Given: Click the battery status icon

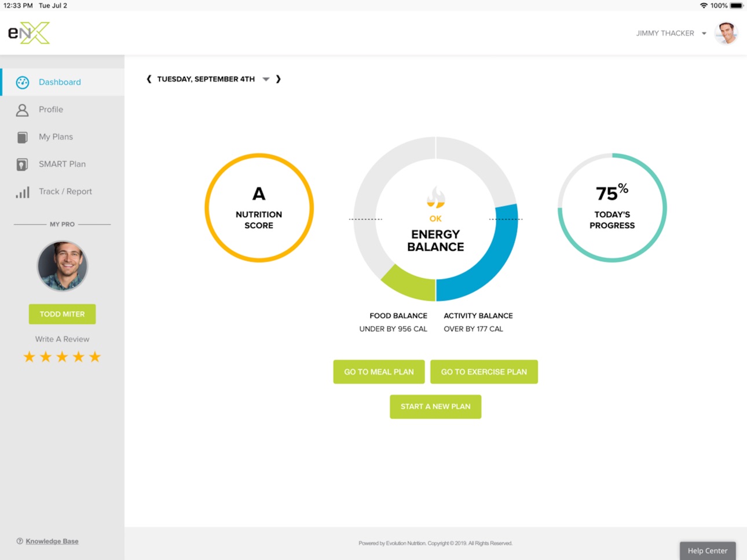Looking at the screenshot, I should pos(737,5).
